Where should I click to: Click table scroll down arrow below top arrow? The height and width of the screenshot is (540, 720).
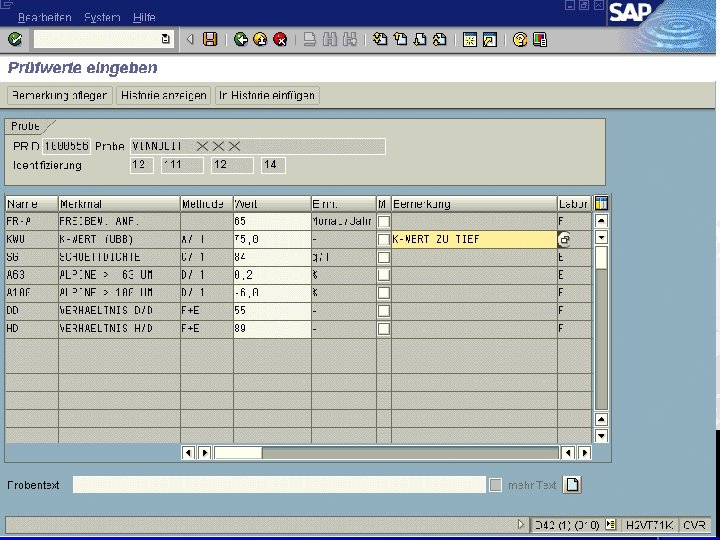(x=601, y=237)
